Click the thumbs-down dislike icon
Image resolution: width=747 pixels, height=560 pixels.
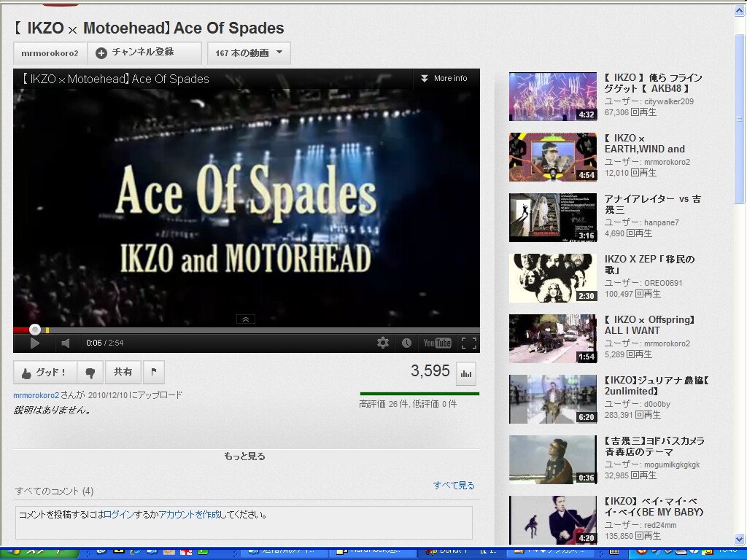[90, 373]
